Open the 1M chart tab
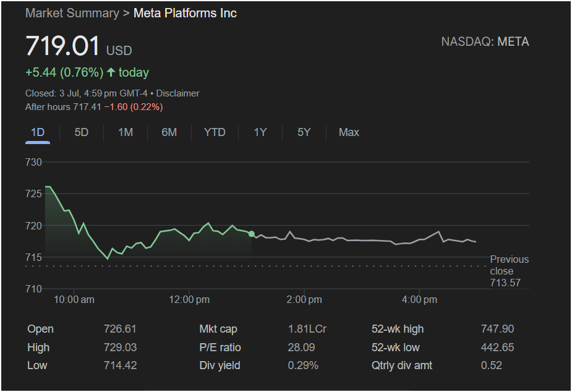The image size is (572, 392). coord(126,132)
